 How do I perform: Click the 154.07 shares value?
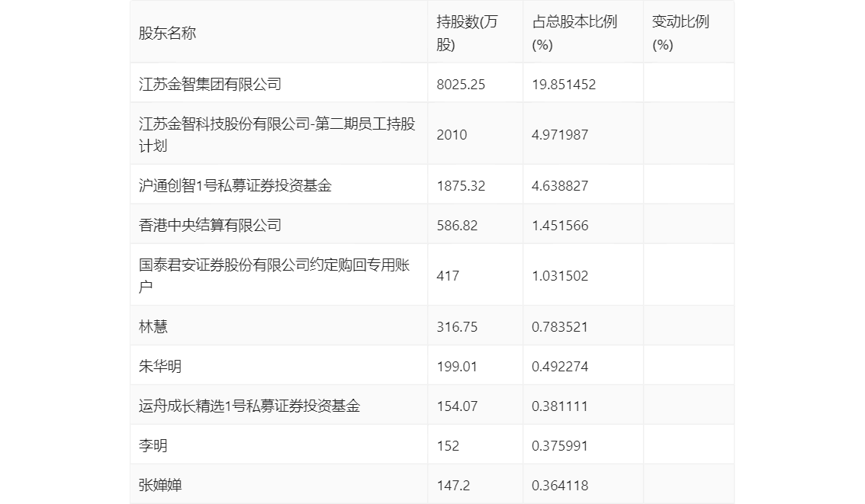457,406
